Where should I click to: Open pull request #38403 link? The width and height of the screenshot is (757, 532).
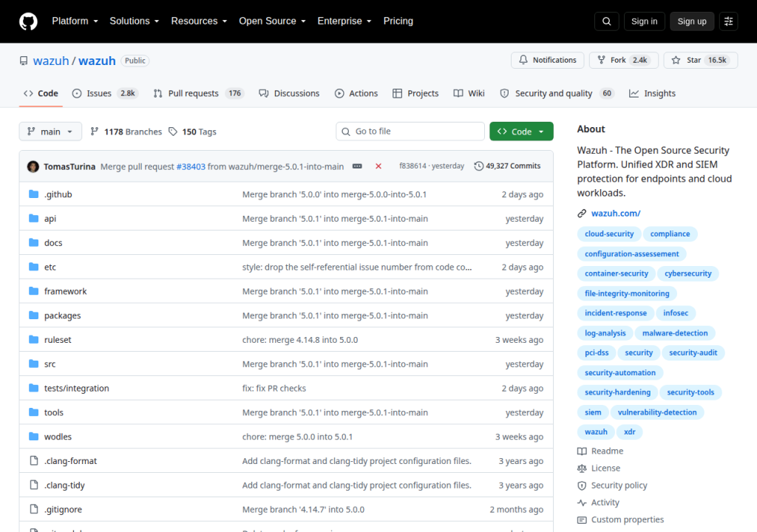click(x=191, y=166)
